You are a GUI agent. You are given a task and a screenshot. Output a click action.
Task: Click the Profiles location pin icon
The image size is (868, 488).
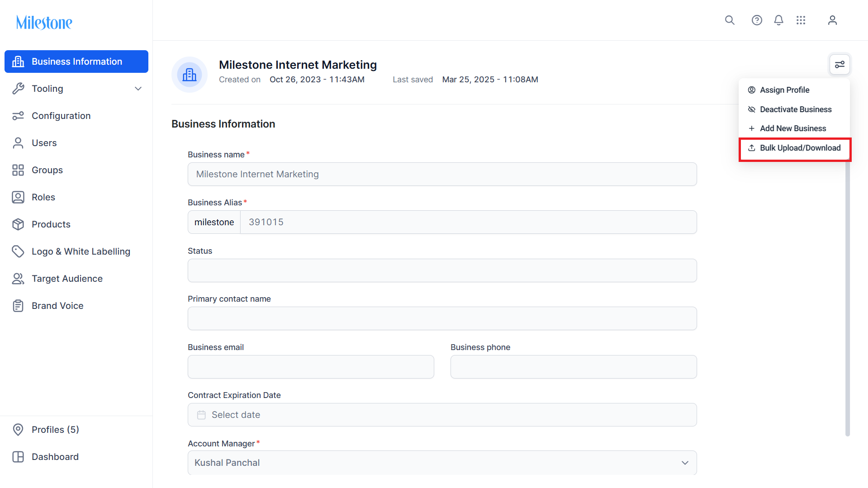pos(18,430)
